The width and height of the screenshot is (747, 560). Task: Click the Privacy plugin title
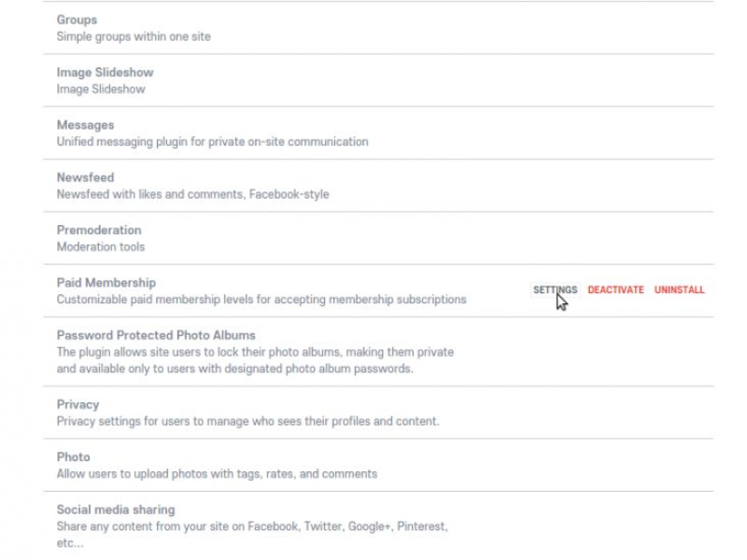(x=78, y=405)
